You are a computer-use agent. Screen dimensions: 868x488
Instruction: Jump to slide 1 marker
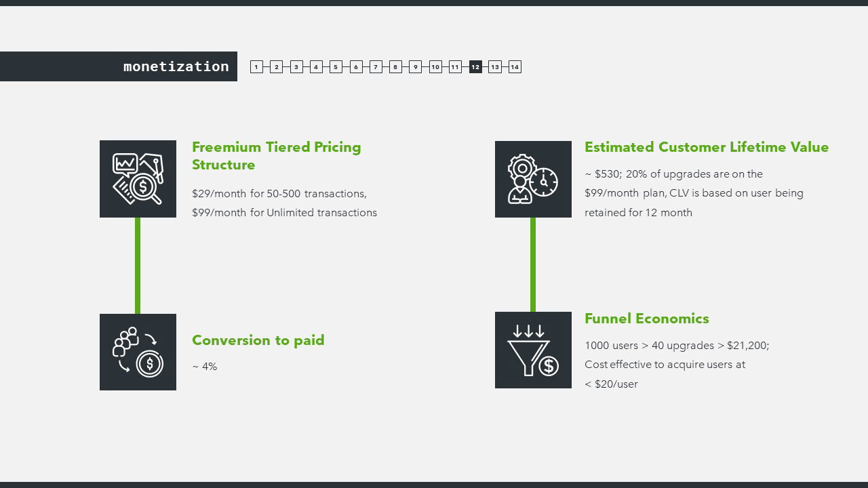[256, 66]
